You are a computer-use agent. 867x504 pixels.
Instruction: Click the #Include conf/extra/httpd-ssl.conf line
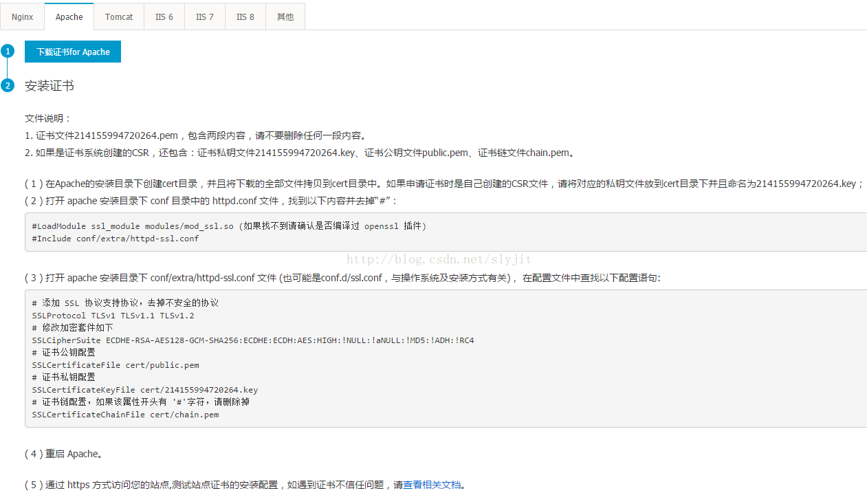tap(116, 239)
